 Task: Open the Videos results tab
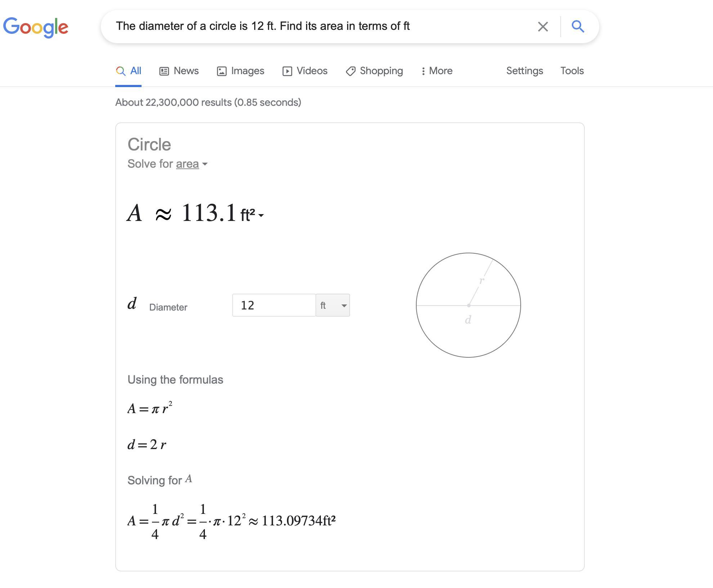point(312,71)
